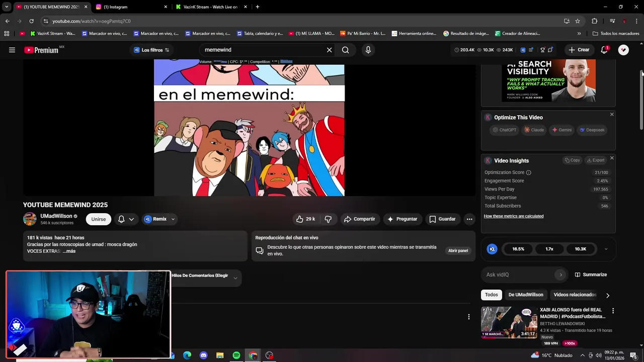
Task: Show hidden system tray icons
Action: 583,355
